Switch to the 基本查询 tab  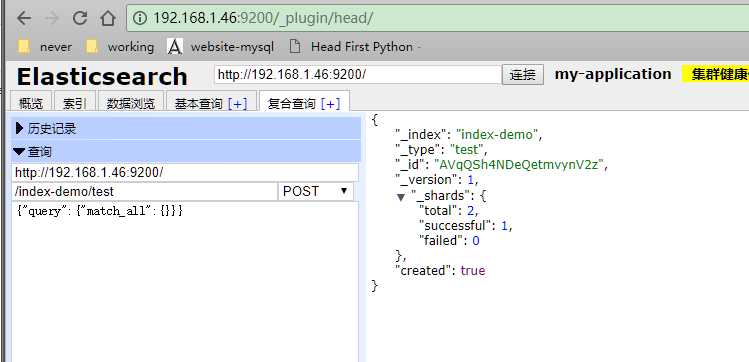(x=199, y=103)
